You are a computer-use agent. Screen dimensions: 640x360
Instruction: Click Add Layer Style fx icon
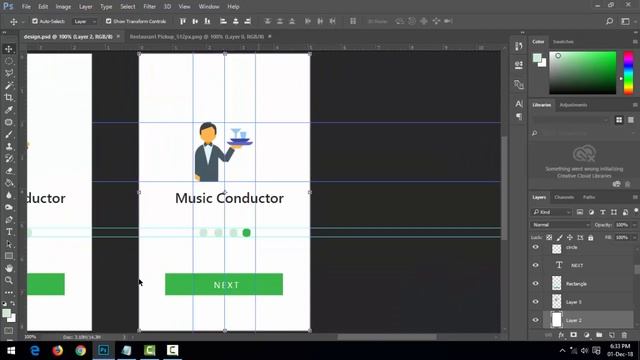(x=561, y=335)
